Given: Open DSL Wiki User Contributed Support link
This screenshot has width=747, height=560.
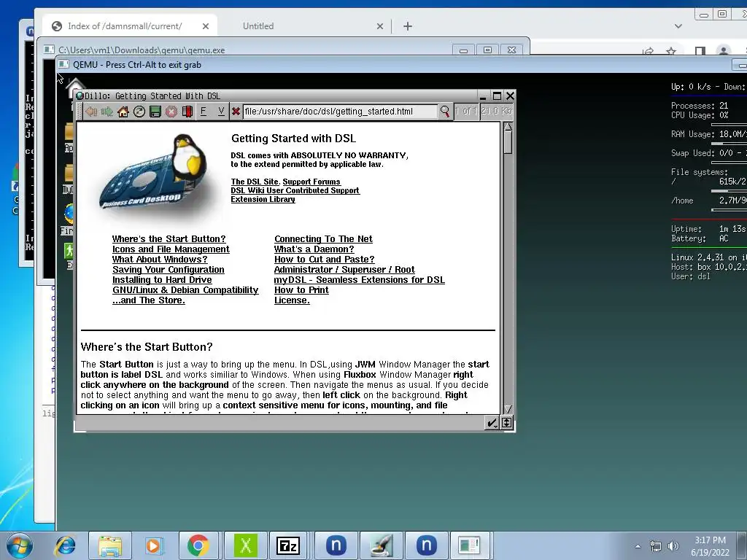Looking at the screenshot, I should point(295,190).
